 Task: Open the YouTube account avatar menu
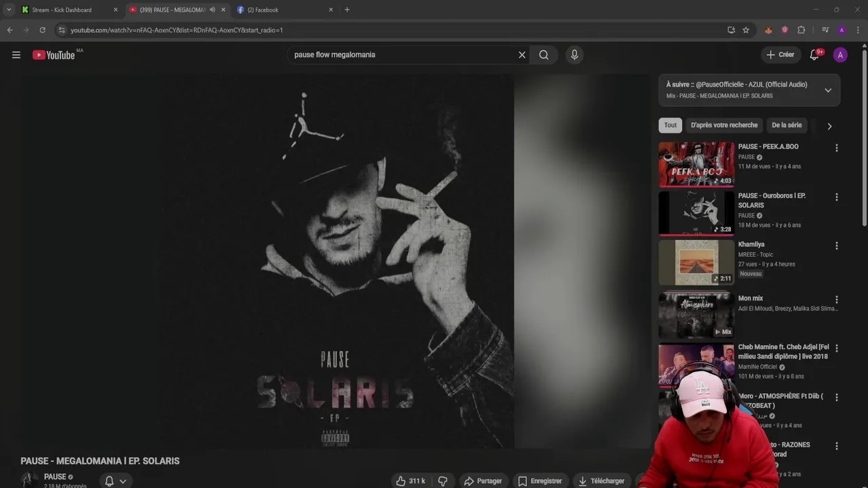(840, 55)
